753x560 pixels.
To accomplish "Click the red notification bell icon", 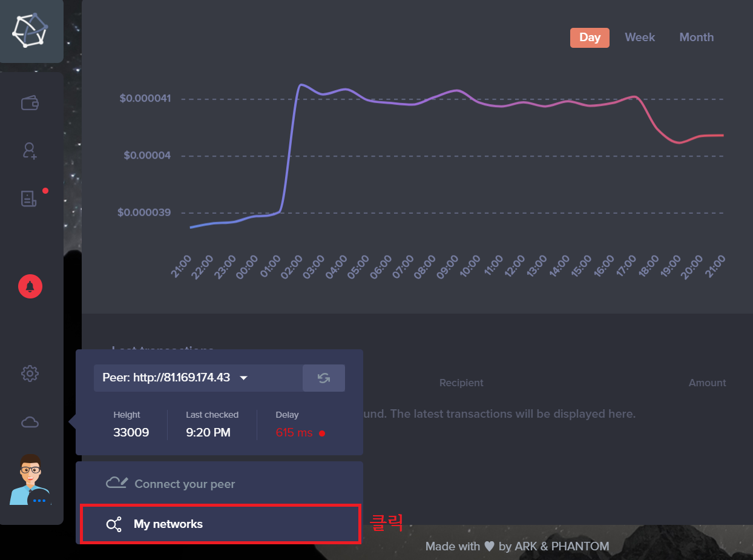I will coord(30,286).
